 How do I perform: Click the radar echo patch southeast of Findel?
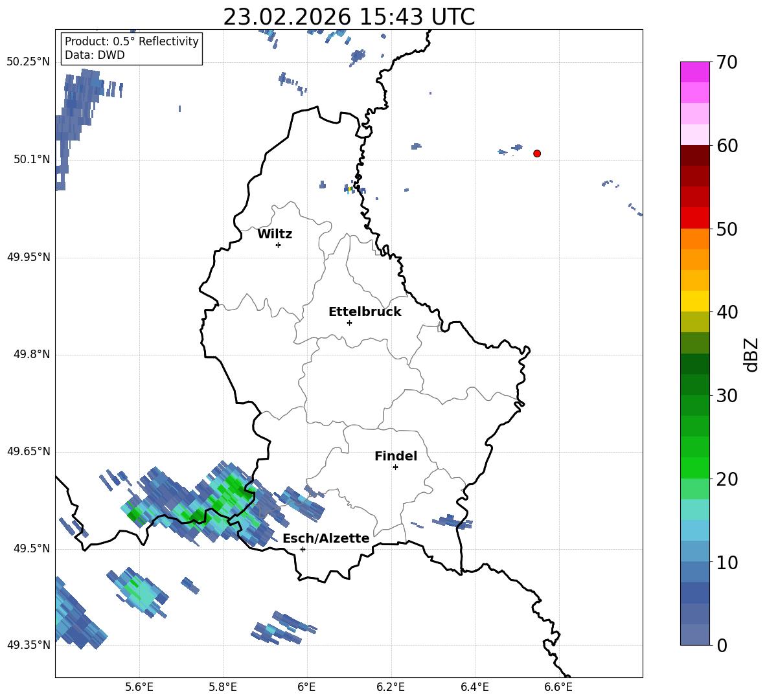pyautogui.click(x=452, y=521)
